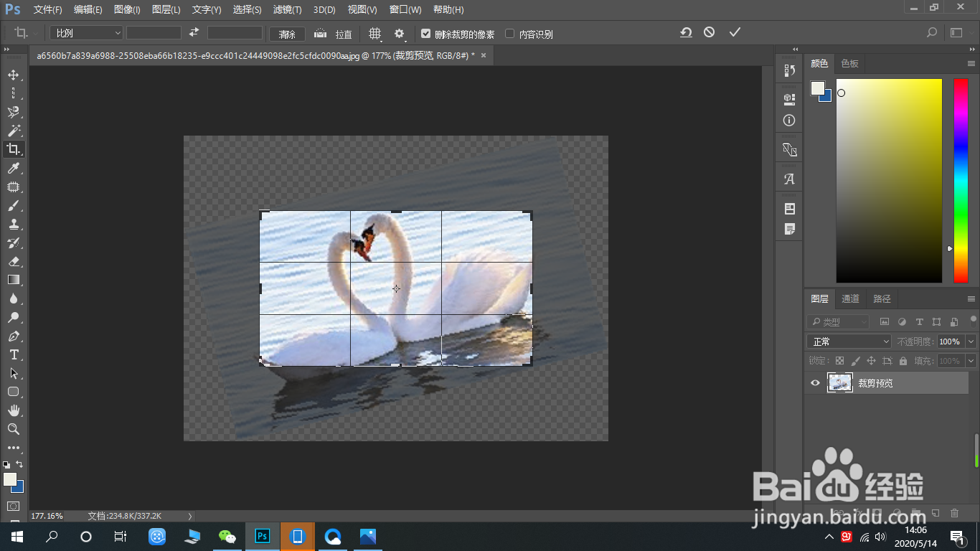Screen dimensions: 980x551
Task: Click the crop width input field
Action: point(154,33)
